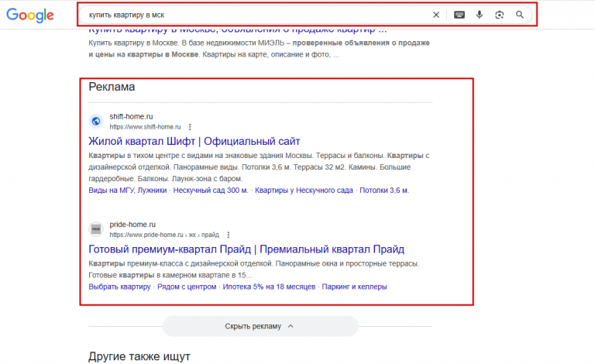This screenshot has width=595, height=364.
Task: Start voice search with microphone icon
Action: (480, 15)
